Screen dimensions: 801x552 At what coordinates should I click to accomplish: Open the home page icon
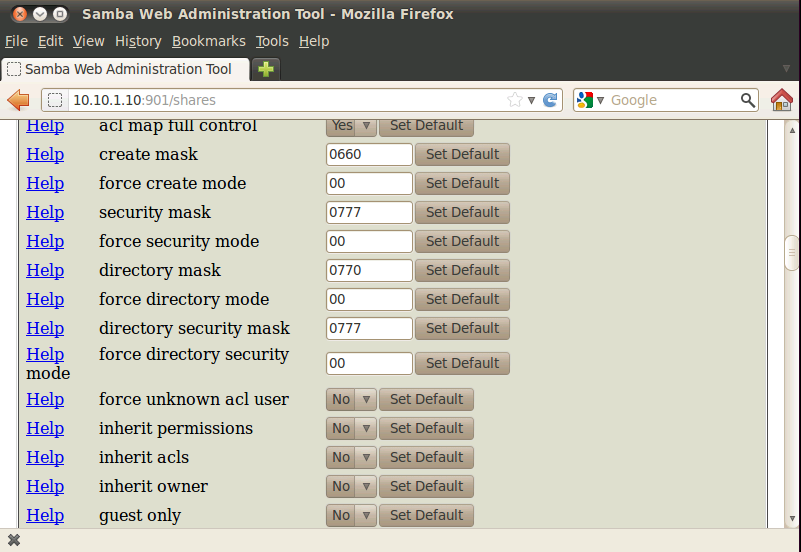click(782, 100)
